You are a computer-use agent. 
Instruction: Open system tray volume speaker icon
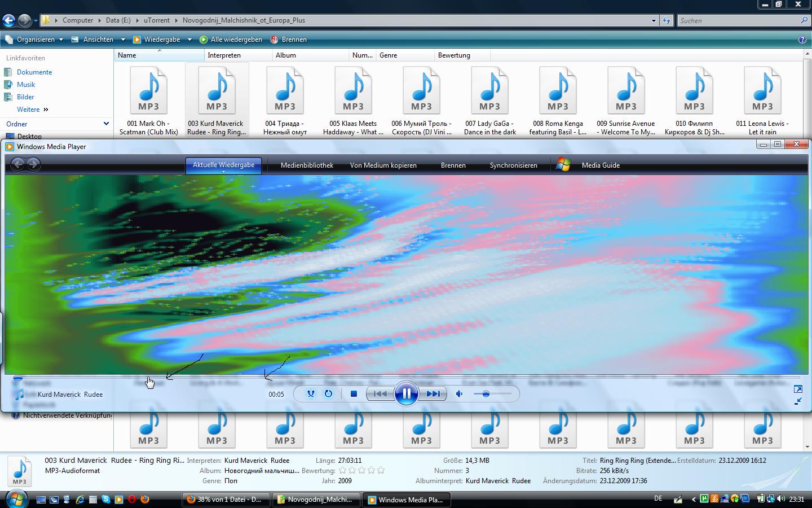781,499
